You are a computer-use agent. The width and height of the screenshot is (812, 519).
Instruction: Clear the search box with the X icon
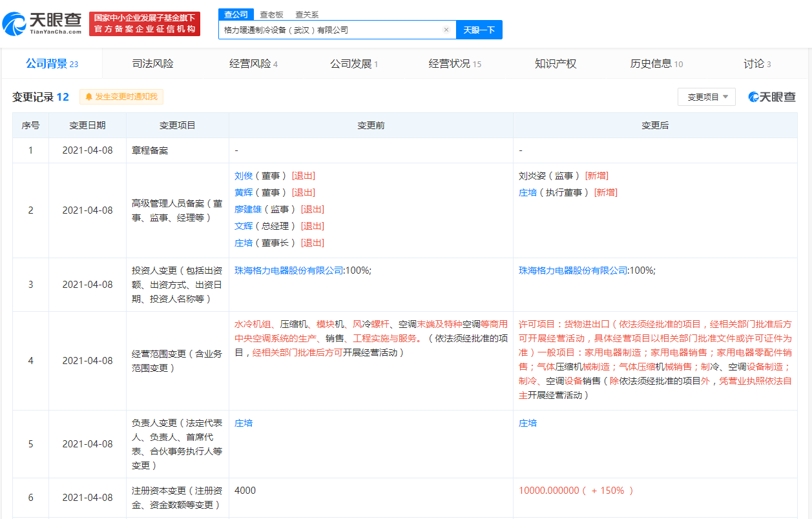click(x=446, y=30)
